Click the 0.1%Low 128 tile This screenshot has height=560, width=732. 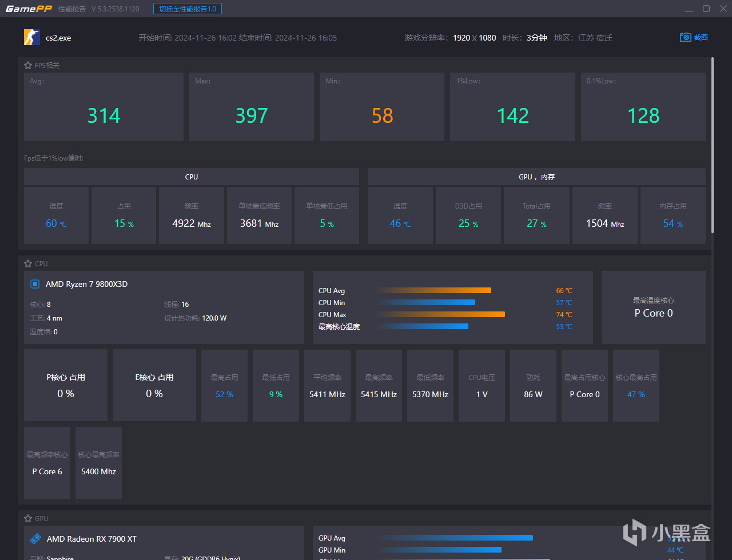tap(643, 107)
